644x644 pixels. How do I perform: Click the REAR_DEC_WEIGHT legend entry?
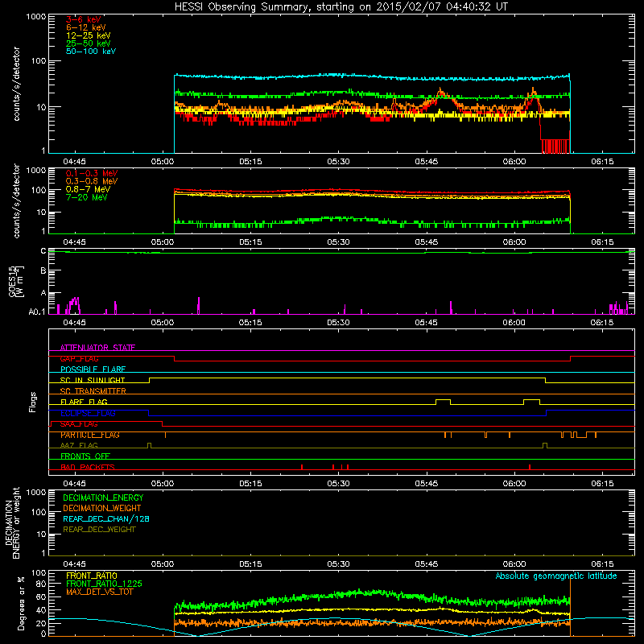point(99,530)
